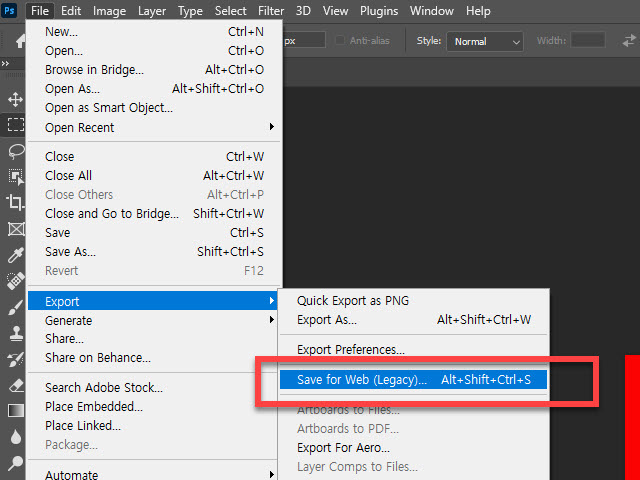Open the File menu
This screenshot has height=480, width=640.
click(40, 11)
